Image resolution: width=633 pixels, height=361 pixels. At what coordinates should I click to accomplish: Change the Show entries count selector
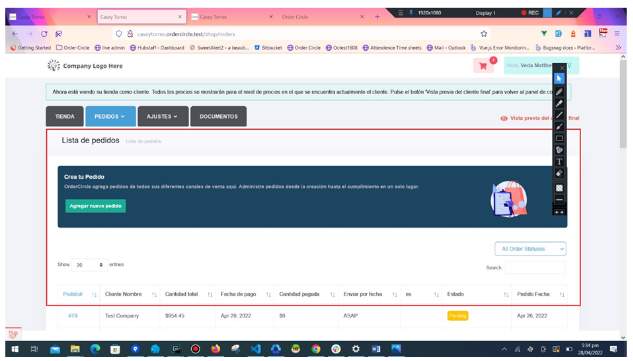tap(90, 265)
